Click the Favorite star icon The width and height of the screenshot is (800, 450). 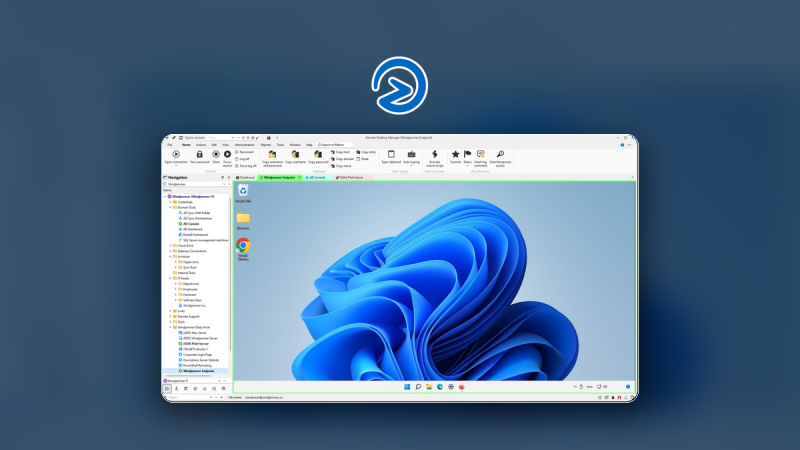pos(456,154)
